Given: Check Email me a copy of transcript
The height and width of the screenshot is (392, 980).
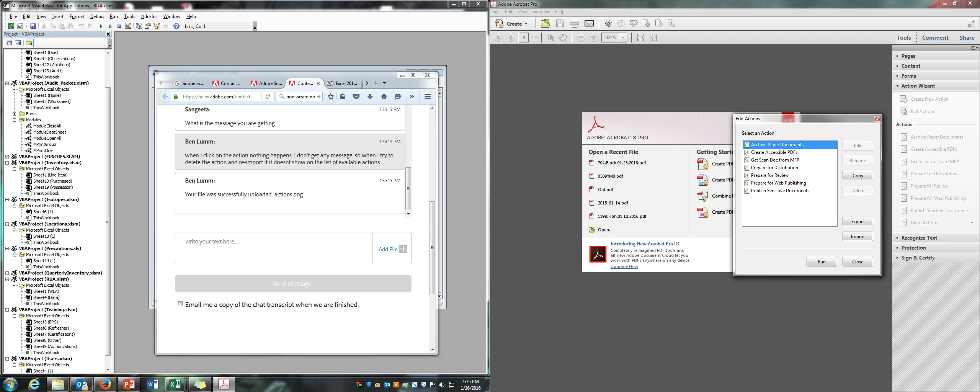Looking at the screenshot, I should (x=180, y=304).
